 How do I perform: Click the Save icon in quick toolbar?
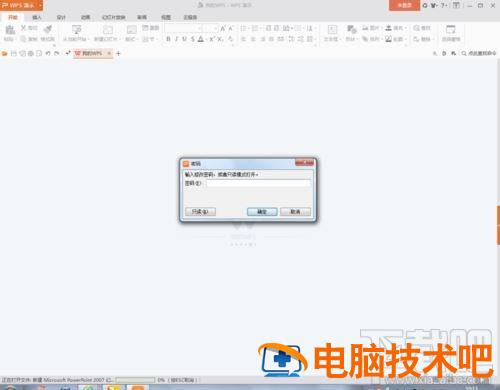(14, 53)
